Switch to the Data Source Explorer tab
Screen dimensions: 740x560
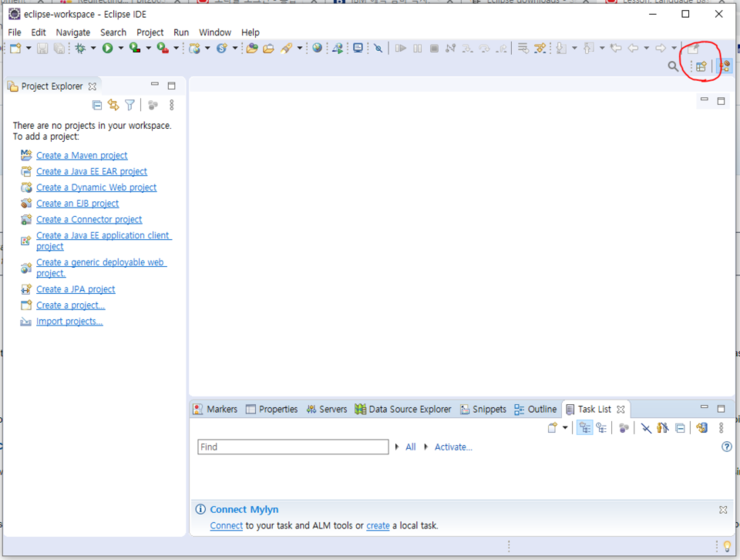click(403, 409)
